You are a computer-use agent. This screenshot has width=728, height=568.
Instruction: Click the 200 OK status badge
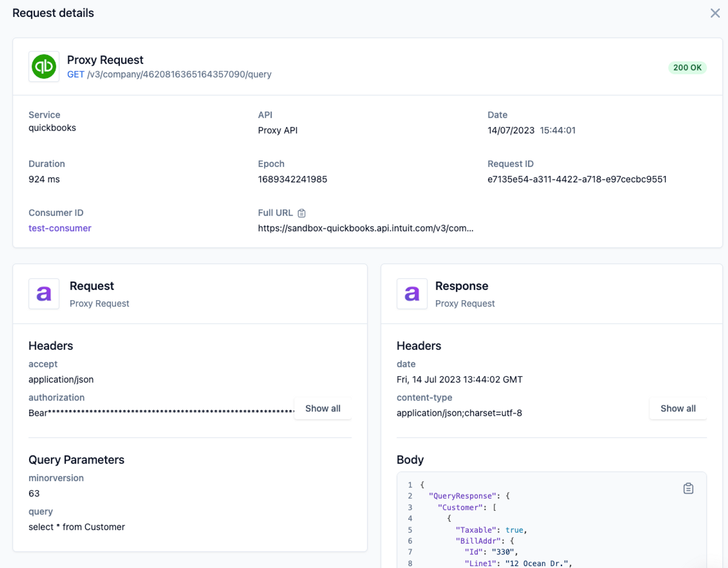click(687, 68)
